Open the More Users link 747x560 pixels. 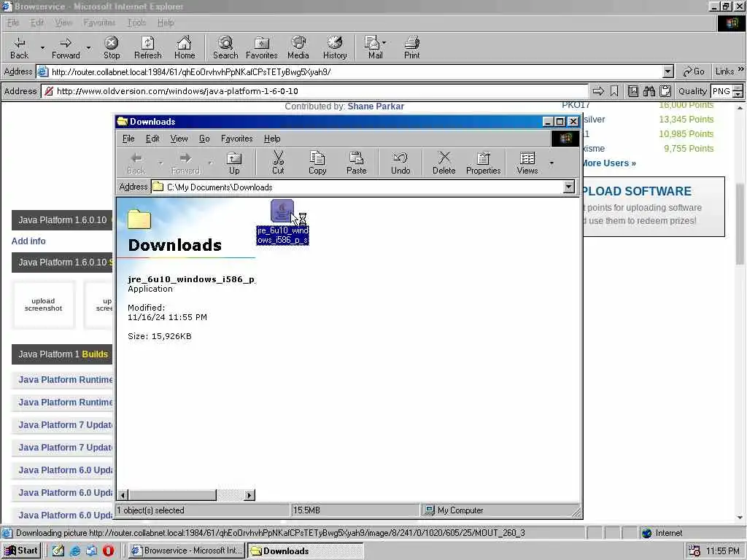608,163
